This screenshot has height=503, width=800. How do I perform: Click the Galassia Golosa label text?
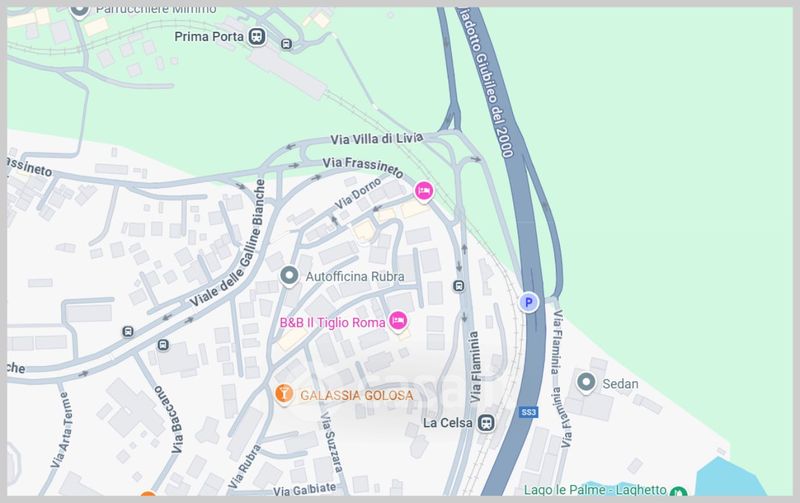tap(357, 395)
